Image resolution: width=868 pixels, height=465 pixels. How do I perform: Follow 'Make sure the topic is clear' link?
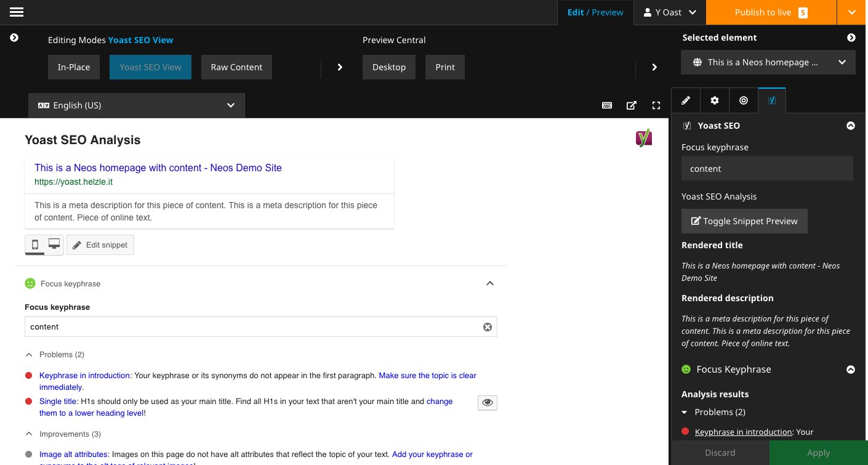click(427, 375)
